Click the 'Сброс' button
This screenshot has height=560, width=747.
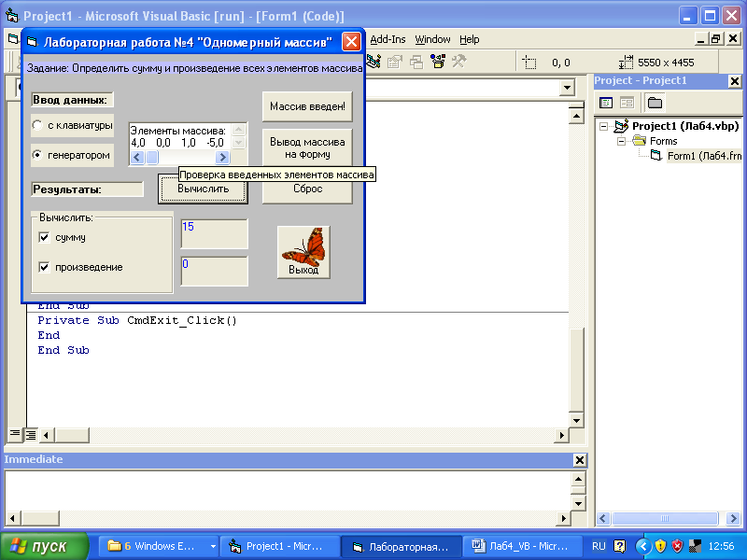point(307,189)
